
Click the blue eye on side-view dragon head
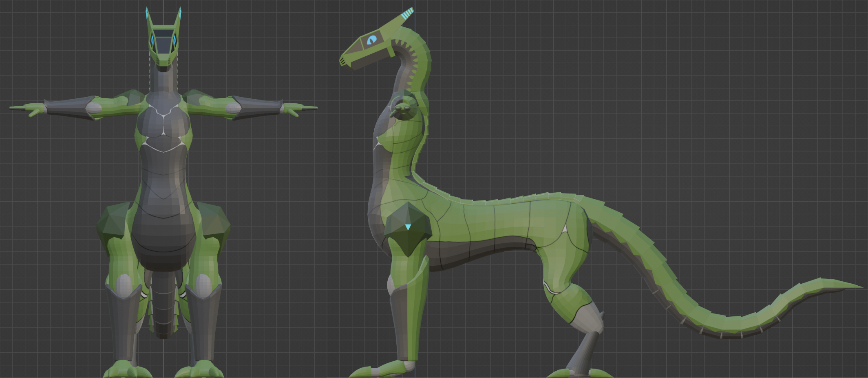click(x=372, y=40)
